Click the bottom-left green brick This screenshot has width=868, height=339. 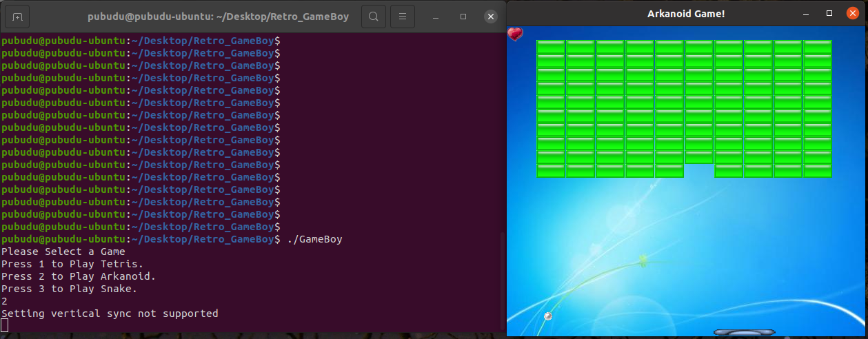pos(551,171)
